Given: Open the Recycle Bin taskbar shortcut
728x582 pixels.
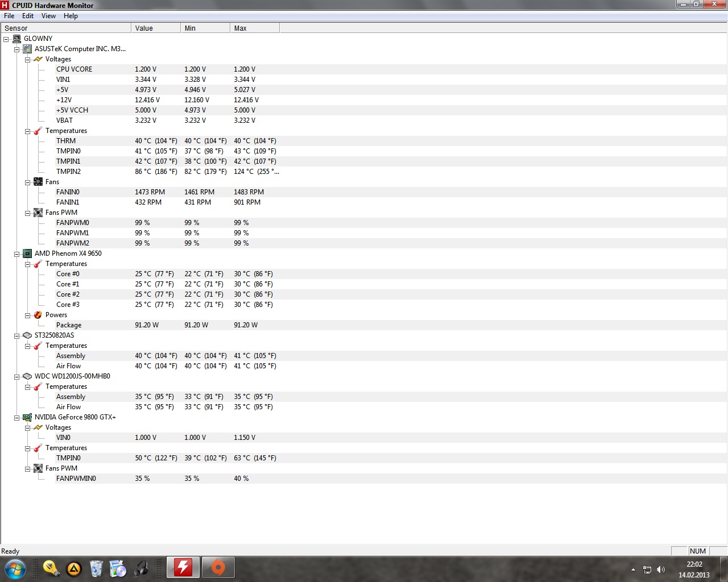Looking at the screenshot, I should coord(96,568).
